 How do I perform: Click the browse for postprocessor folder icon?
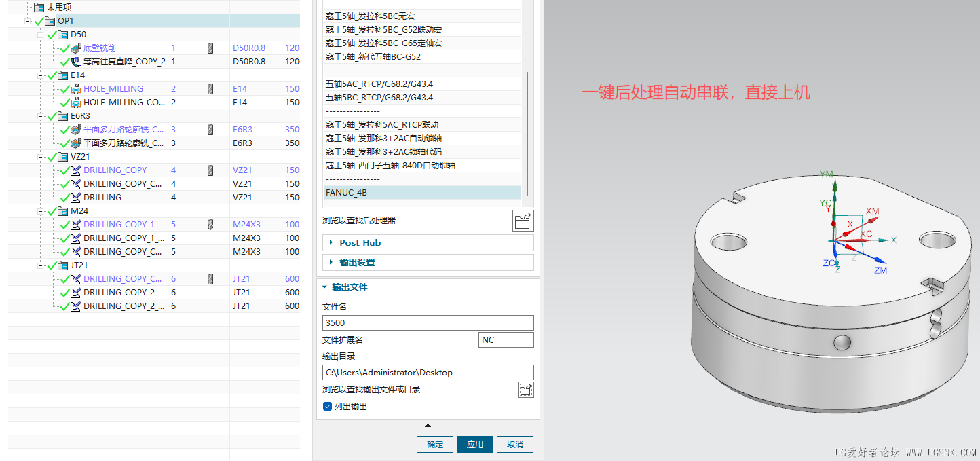tap(523, 221)
